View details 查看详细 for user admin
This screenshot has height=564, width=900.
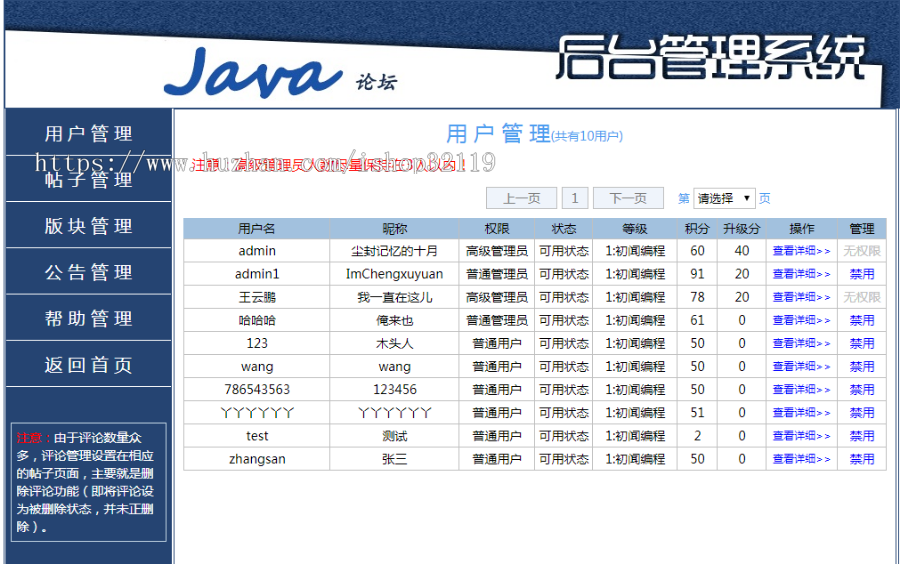[x=801, y=251]
